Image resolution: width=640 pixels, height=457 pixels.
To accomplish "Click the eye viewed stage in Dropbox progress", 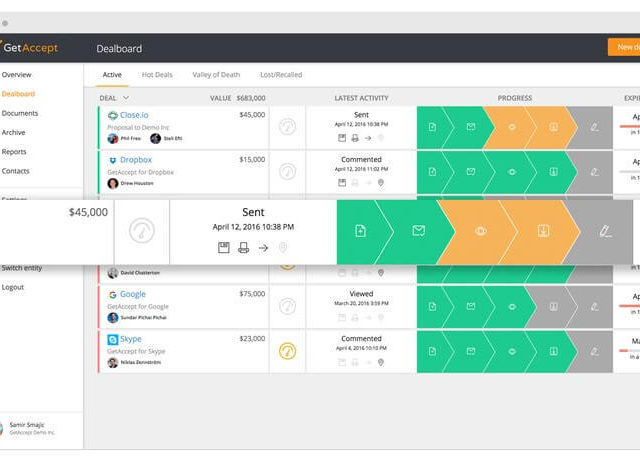I will tap(512, 172).
